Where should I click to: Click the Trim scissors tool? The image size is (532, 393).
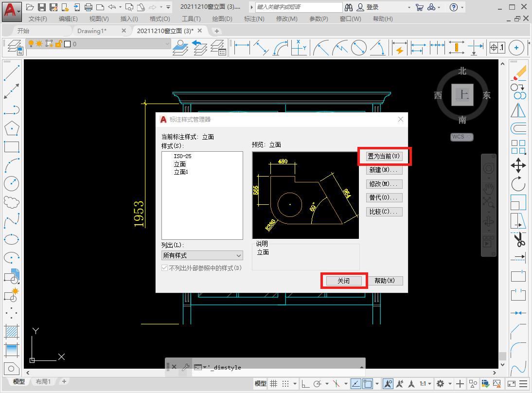tap(518, 239)
